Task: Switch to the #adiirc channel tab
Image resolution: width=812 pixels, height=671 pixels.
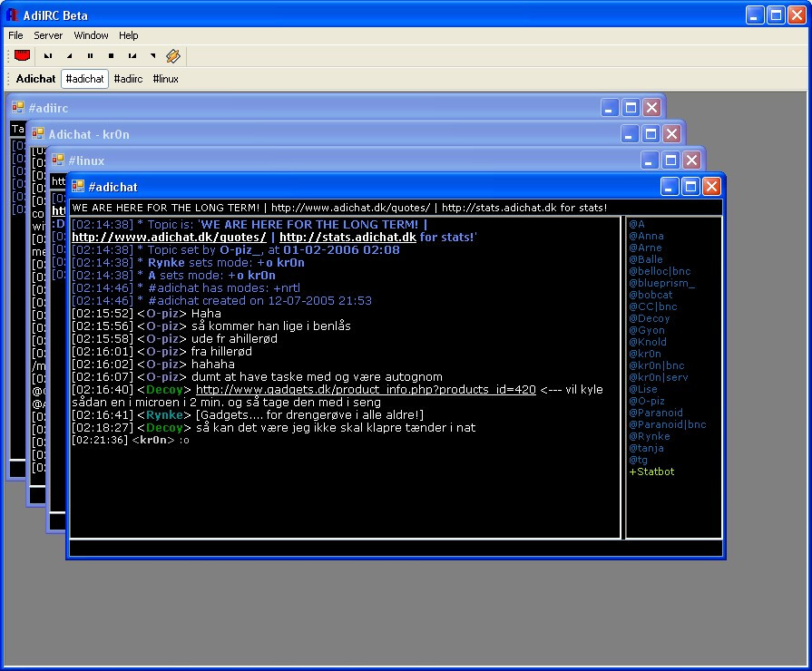Action: (x=129, y=79)
